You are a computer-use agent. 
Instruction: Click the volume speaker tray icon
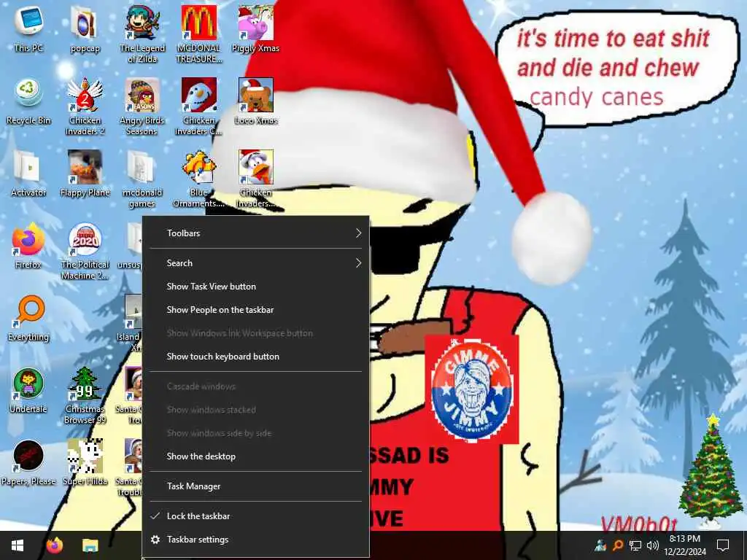(653, 545)
